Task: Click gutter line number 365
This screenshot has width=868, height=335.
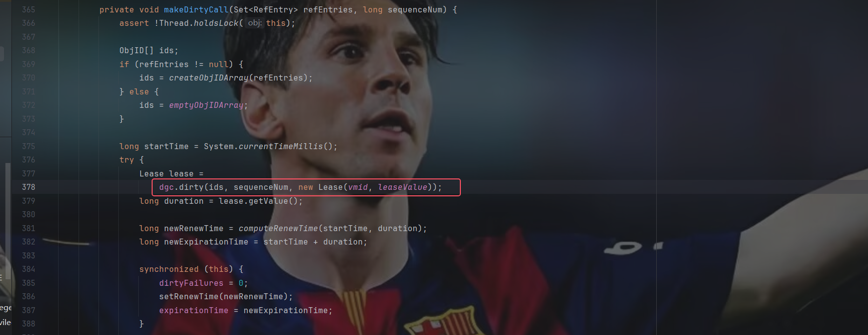Action: 28,9
